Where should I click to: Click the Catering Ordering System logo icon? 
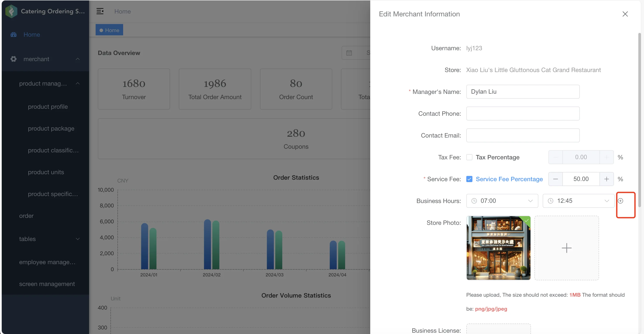point(11,11)
